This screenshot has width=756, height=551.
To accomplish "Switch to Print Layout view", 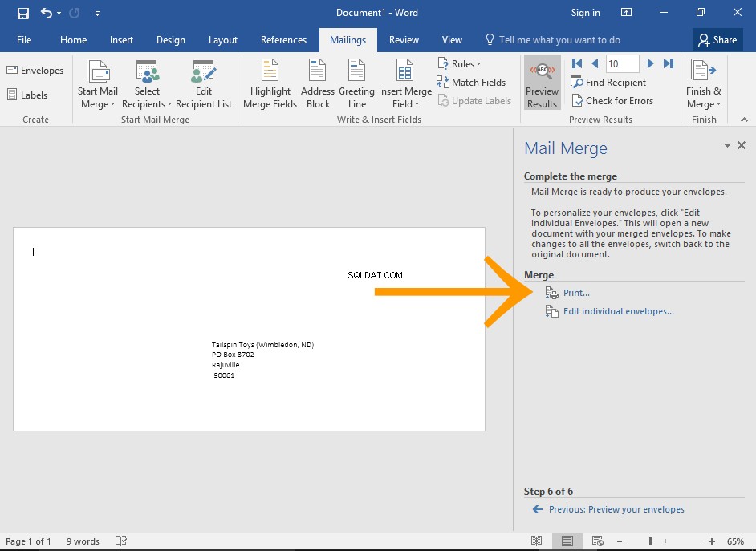I will (x=567, y=541).
